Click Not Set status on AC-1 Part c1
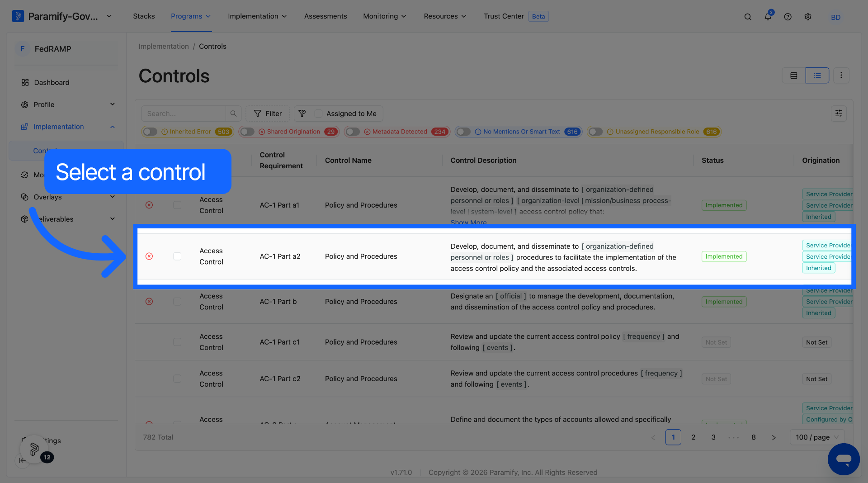 (x=716, y=342)
